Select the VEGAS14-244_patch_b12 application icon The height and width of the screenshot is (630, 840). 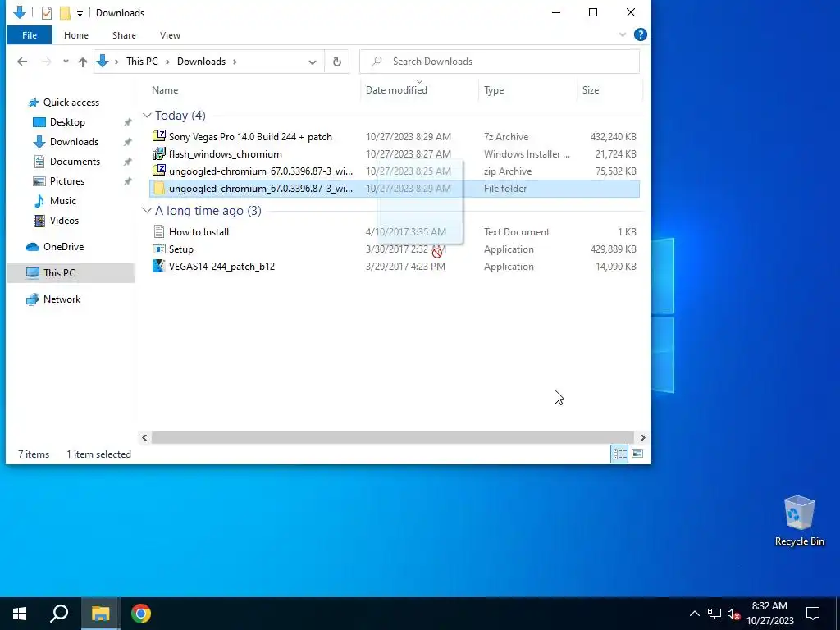click(x=159, y=267)
